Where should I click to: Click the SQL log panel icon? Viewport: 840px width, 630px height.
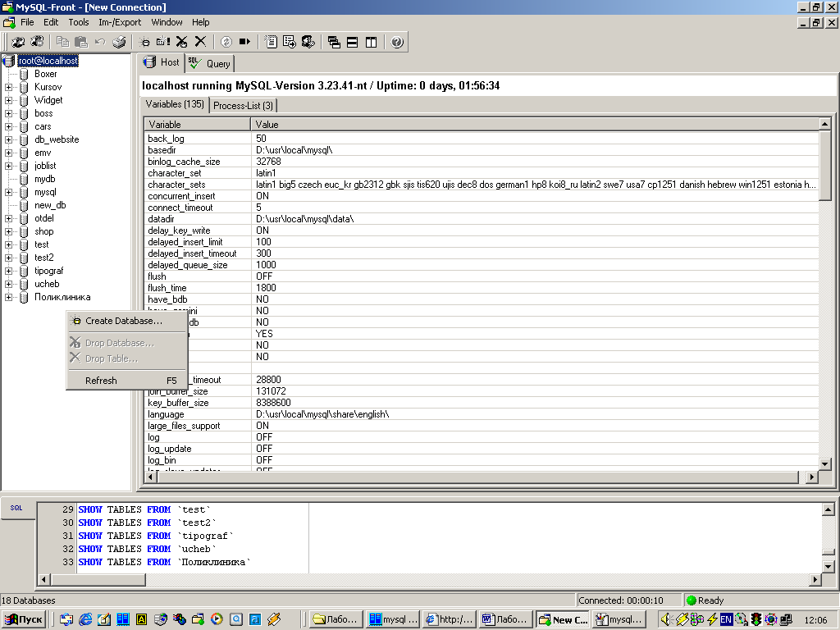[16, 508]
